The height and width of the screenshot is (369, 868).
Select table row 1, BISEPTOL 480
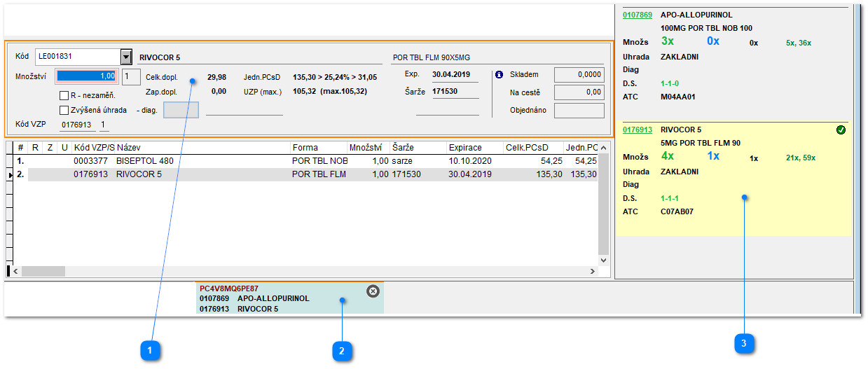tap(306, 161)
